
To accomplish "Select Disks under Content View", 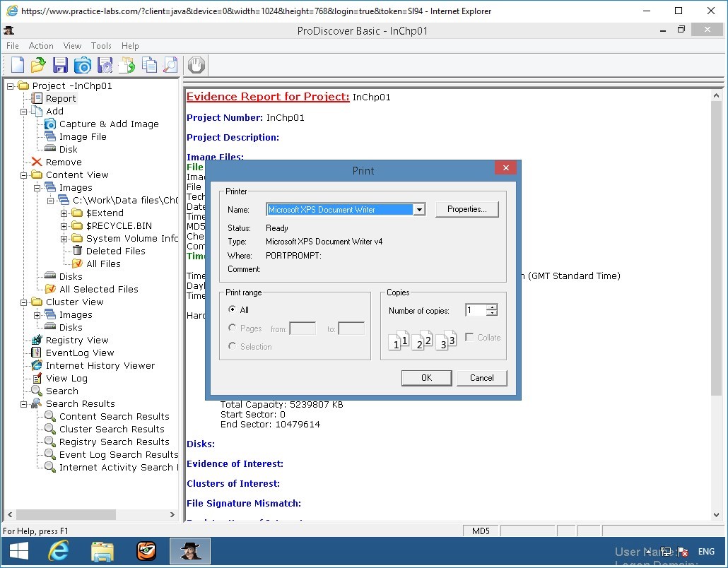I will tap(71, 276).
